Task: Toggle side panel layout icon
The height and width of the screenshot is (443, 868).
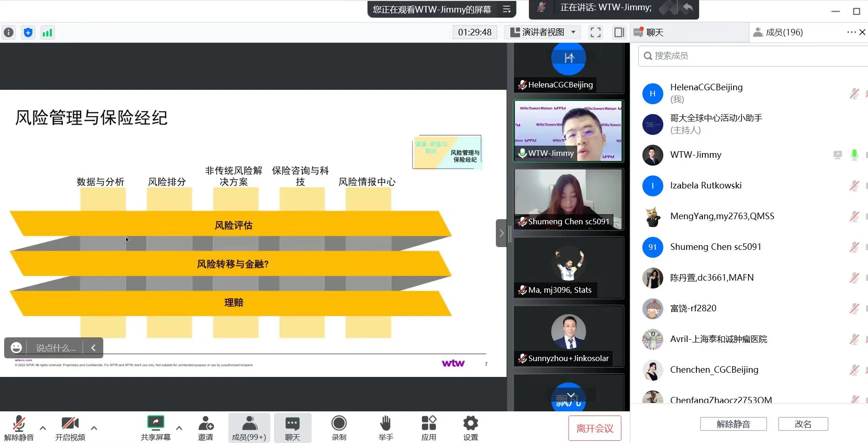Action: pyautogui.click(x=619, y=32)
